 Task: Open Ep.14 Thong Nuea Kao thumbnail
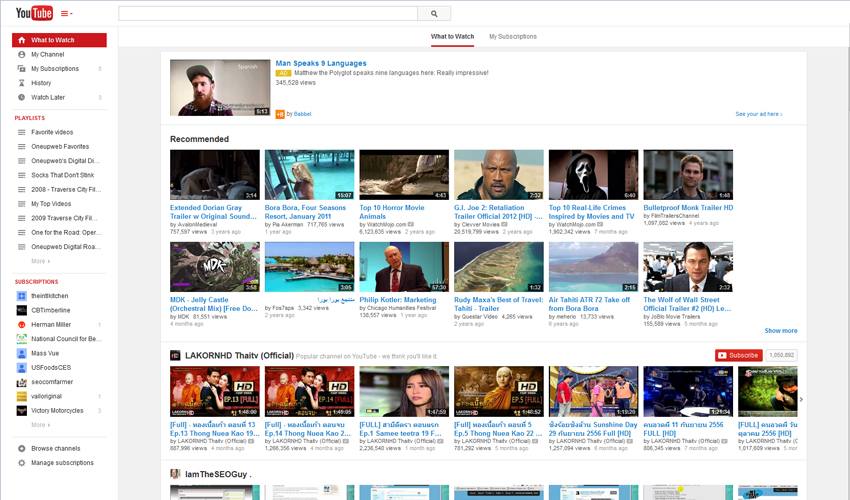[310, 392]
